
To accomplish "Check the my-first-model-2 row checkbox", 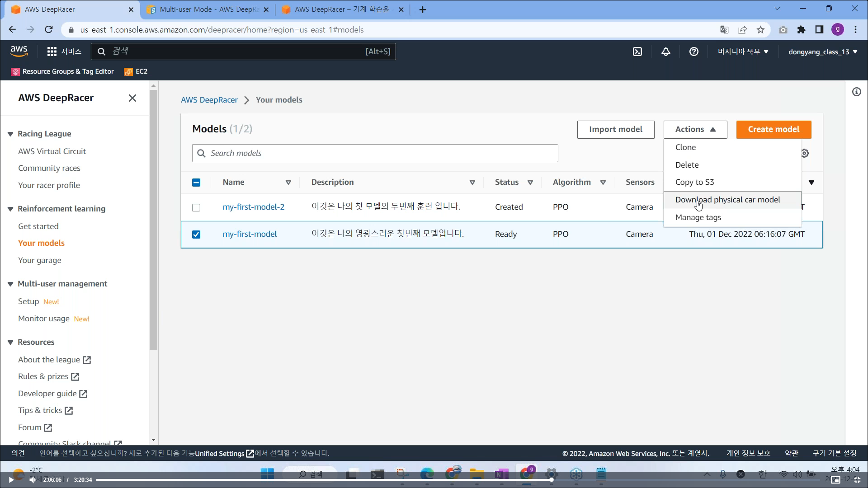I will tap(196, 207).
